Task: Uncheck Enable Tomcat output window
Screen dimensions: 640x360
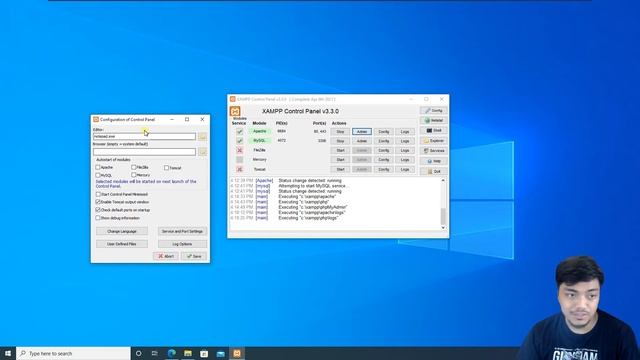Action: (x=98, y=202)
